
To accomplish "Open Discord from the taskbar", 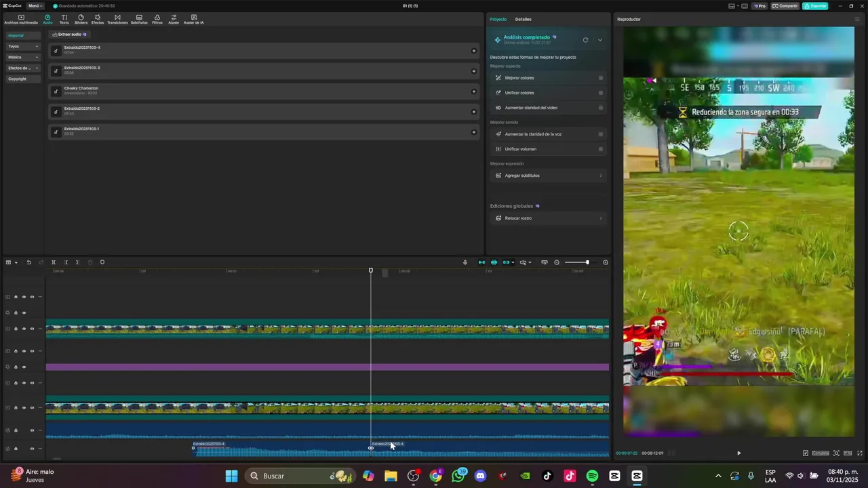I will pyautogui.click(x=481, y=476).
